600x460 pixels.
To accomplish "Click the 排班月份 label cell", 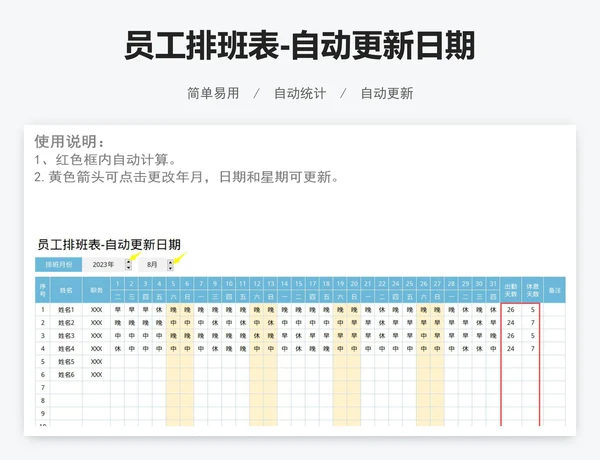I will (59, 264).
